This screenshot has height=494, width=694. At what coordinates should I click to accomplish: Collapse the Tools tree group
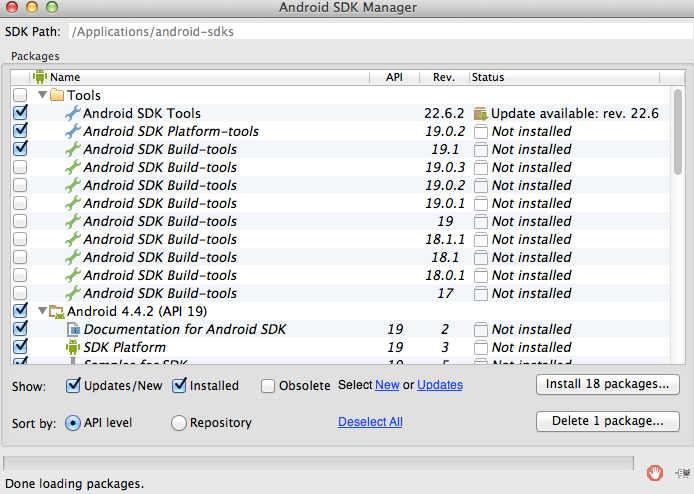point(42,94)
